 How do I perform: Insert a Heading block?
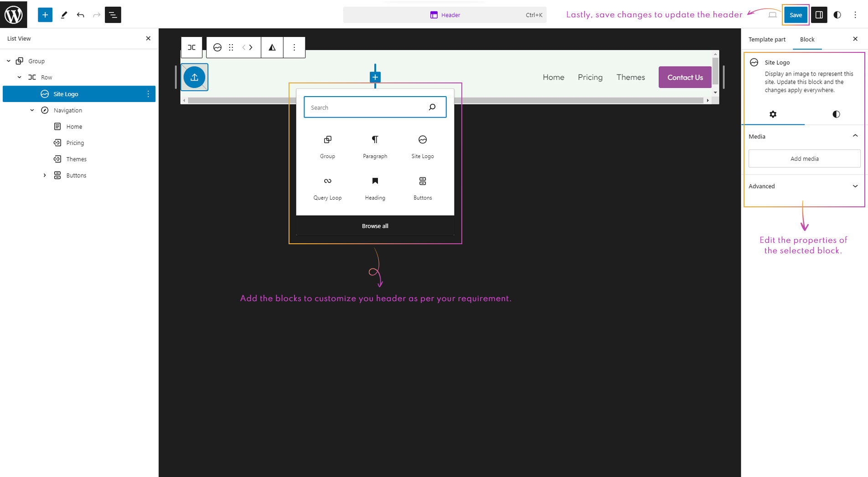pyautogui.click(x=375, y=188)
